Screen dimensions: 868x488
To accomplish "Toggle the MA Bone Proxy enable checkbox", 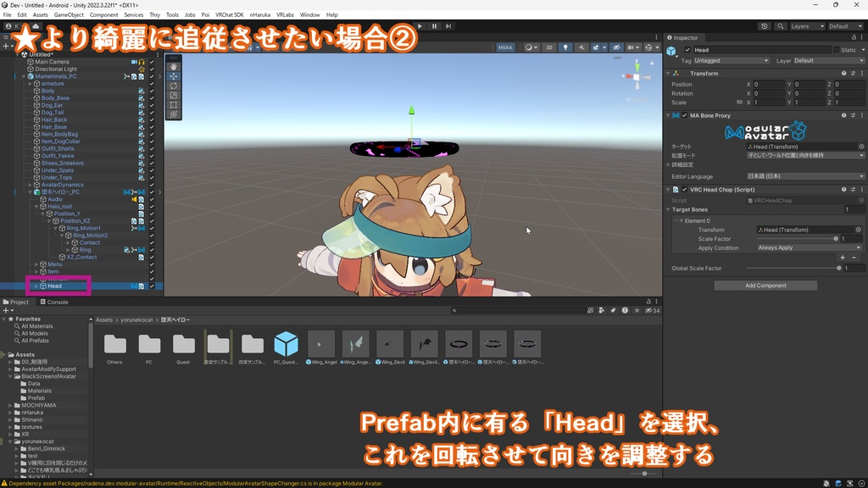I will pyautogui.click(x=685, y=115).
